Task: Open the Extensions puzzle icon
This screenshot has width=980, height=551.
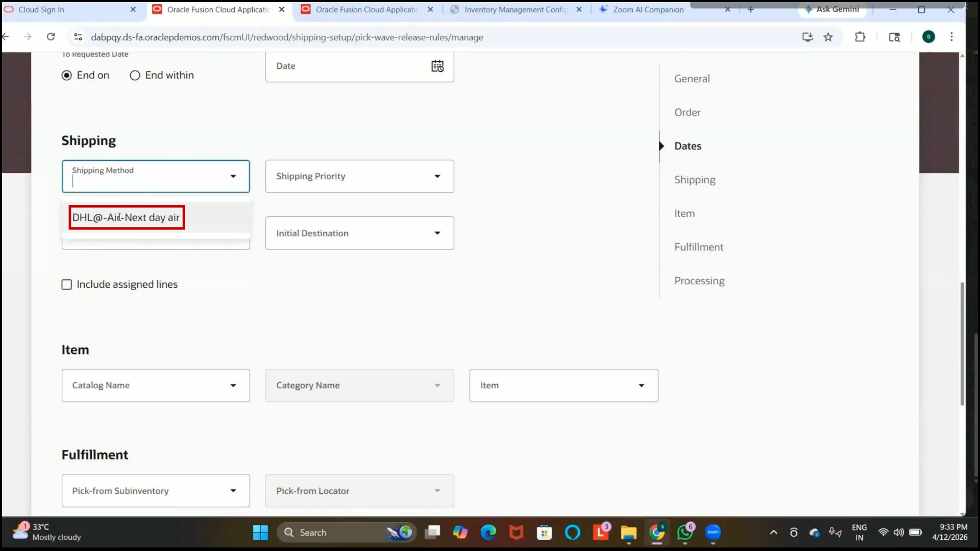Action: tap(860, 37)
